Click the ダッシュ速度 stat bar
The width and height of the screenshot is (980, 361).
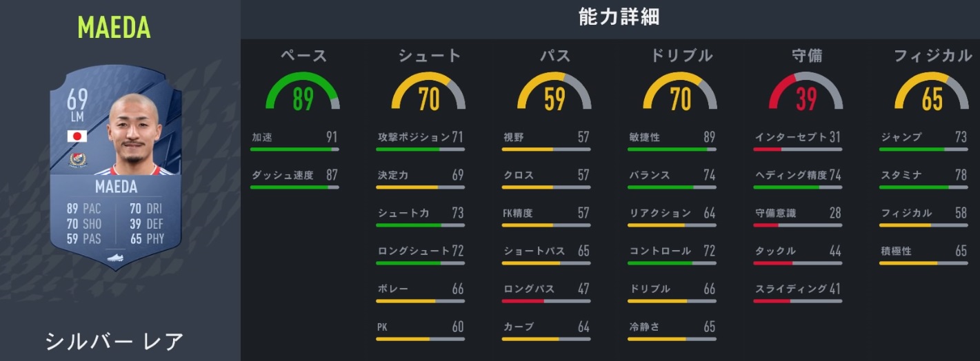(294, 187)
